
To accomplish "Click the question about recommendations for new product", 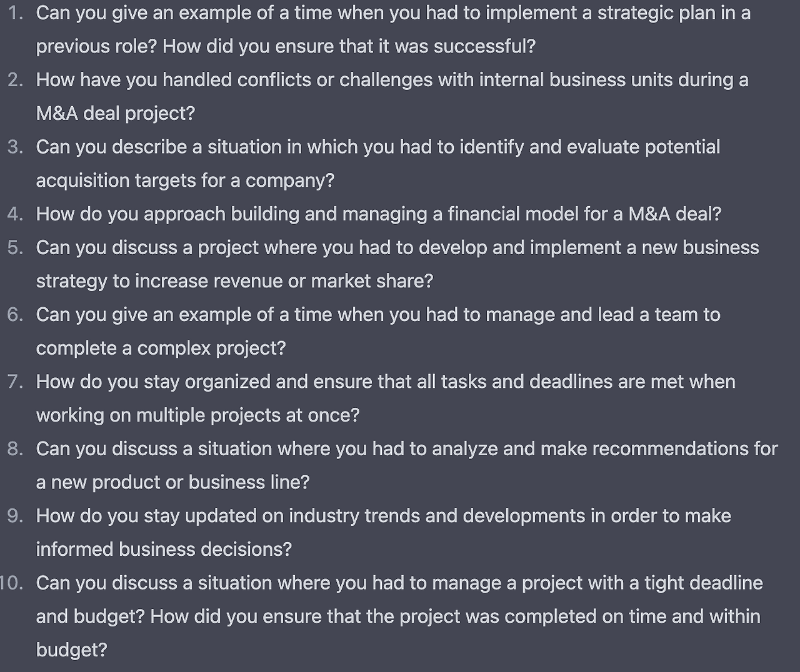I will (406, 449).
